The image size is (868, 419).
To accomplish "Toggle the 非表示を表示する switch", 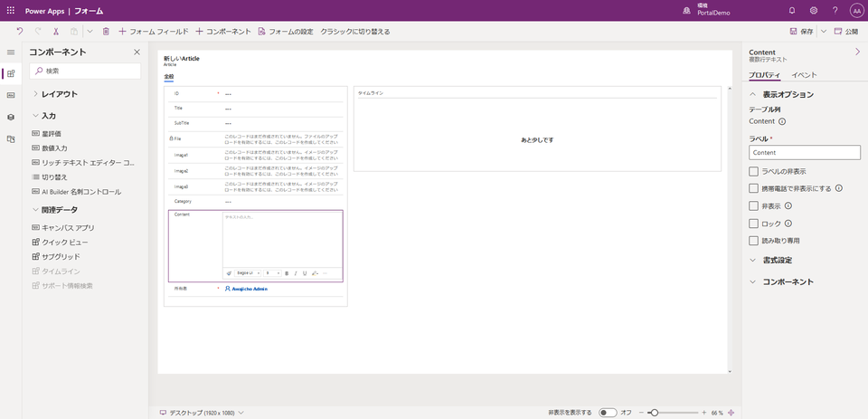I will 608,413.
